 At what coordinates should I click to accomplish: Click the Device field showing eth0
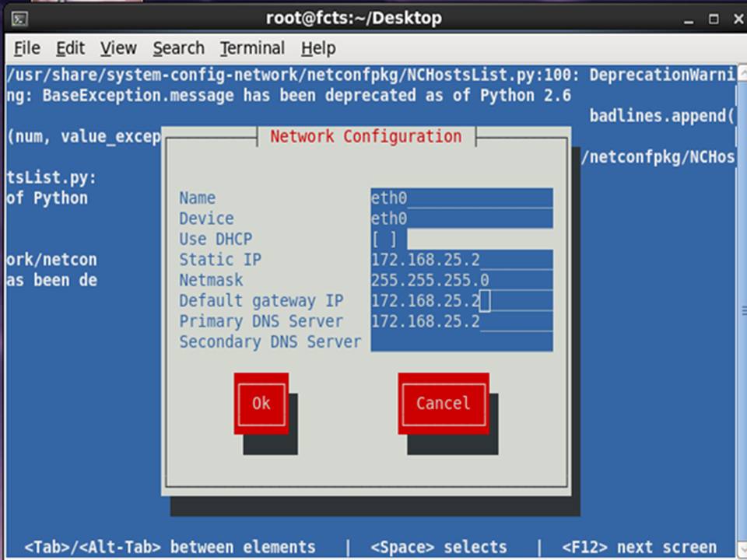tap(461, 219)
